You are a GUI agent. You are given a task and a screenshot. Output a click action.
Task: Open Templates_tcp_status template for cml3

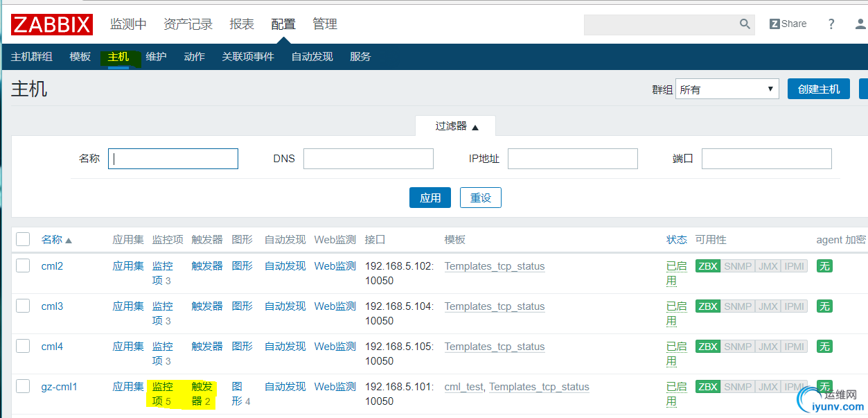tap(495, 306)
